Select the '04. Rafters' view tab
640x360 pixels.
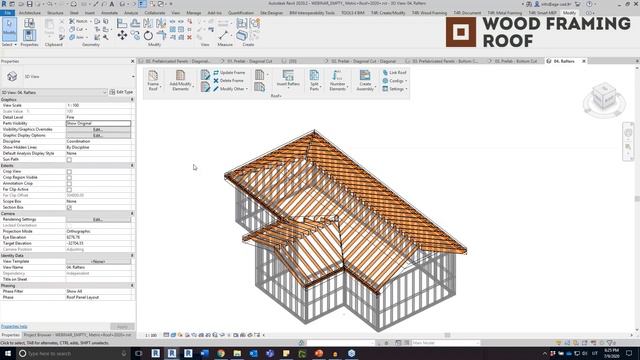click(x=564, y=61)
